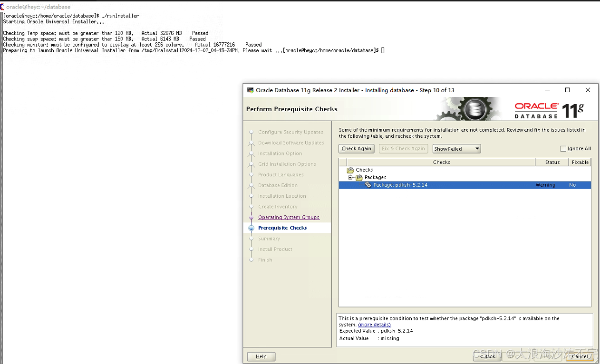Click the Checking monitor line in terminal
This screenshot has height=364, width=600.
coord(132,45)
